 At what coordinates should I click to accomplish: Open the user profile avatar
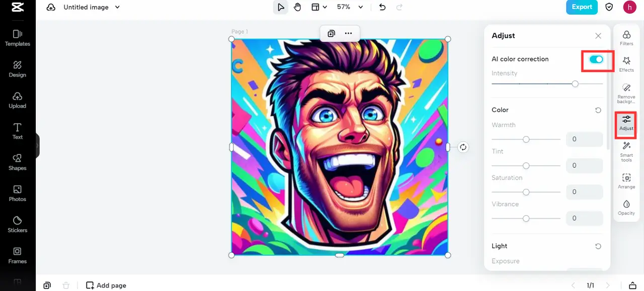[x=629, y=7]
